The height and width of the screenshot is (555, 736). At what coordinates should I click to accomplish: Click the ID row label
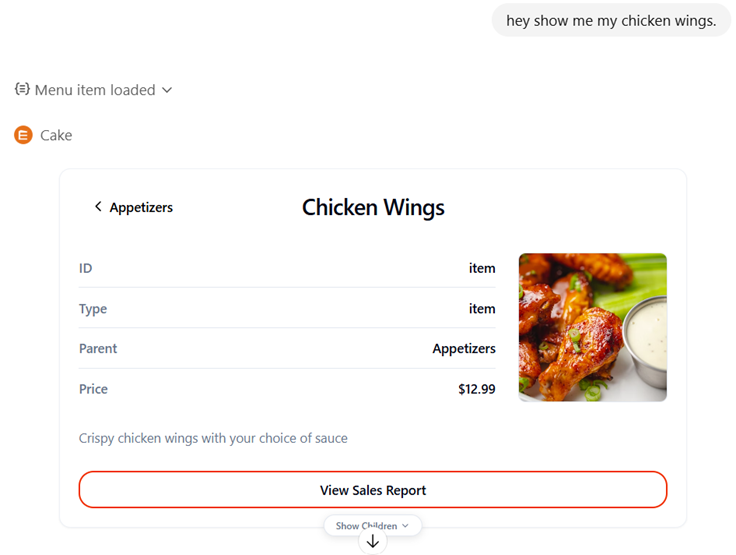tap(86, 268)
